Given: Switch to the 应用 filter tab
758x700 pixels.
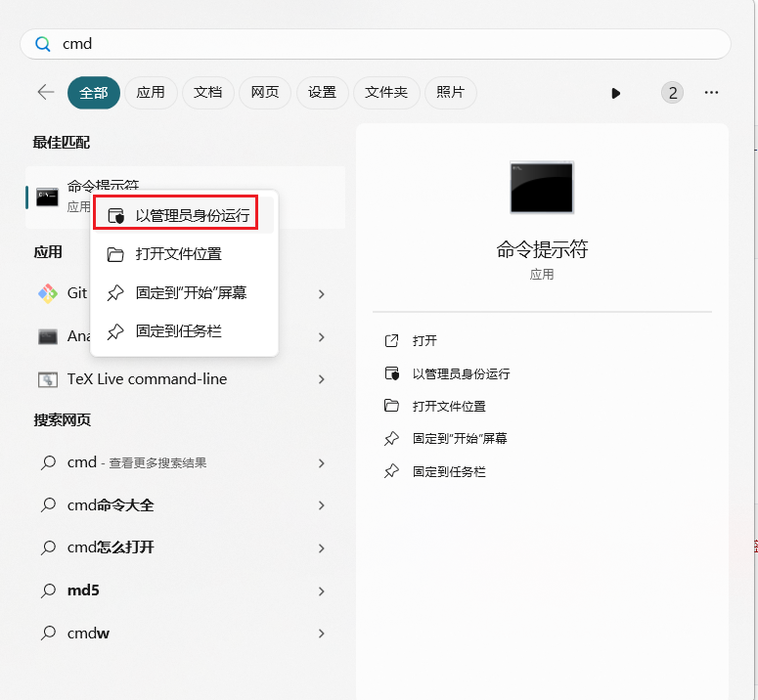Looking at the screenshot, I should point(151,93).
